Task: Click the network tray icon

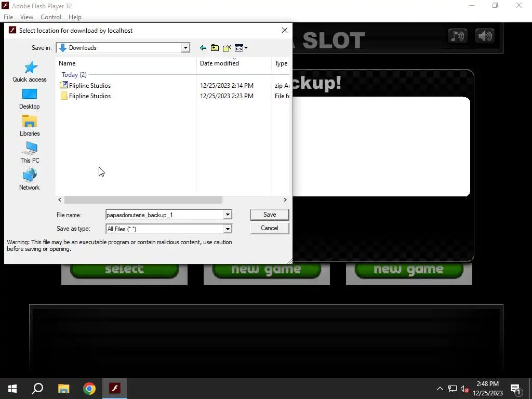Action: pos(453,389)
